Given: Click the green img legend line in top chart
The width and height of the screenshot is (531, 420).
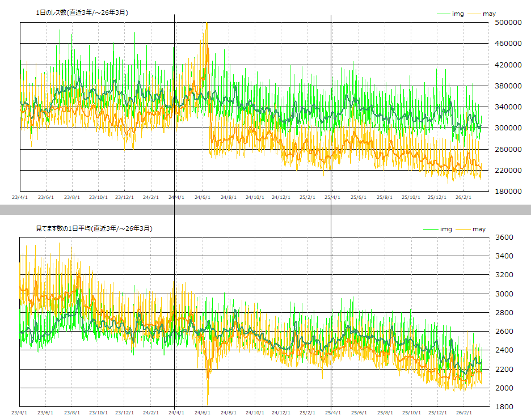Looking at the screenshot, I should 443,14.
